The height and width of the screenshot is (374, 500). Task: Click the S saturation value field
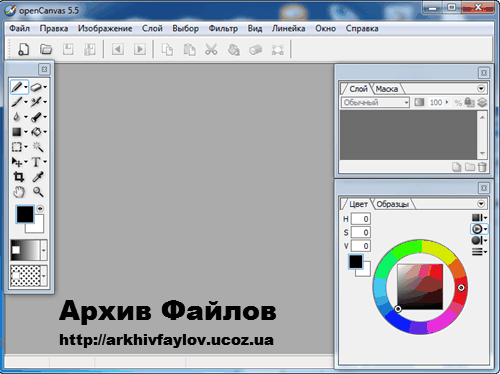(360, 232)
